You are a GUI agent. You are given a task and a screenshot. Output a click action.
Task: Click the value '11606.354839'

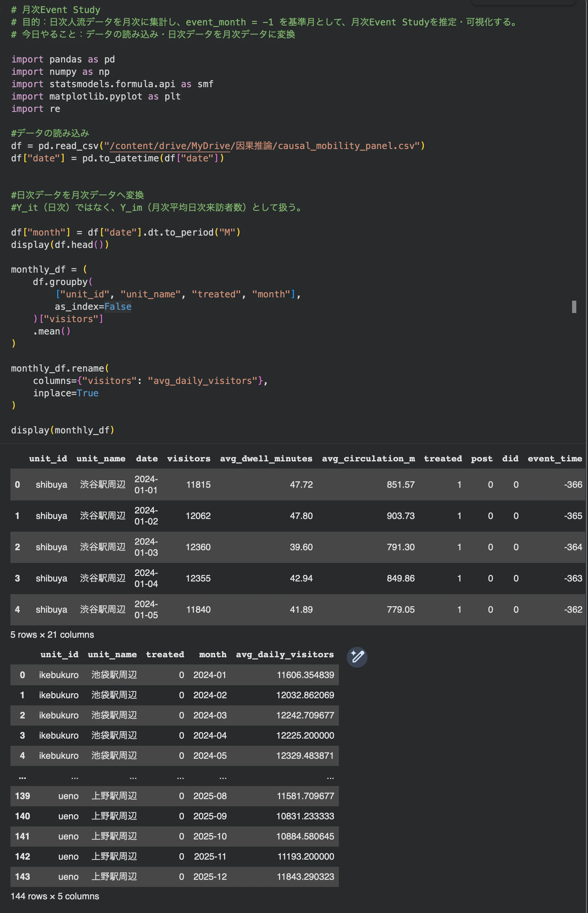pyautogui.click(x=305, y=675)
